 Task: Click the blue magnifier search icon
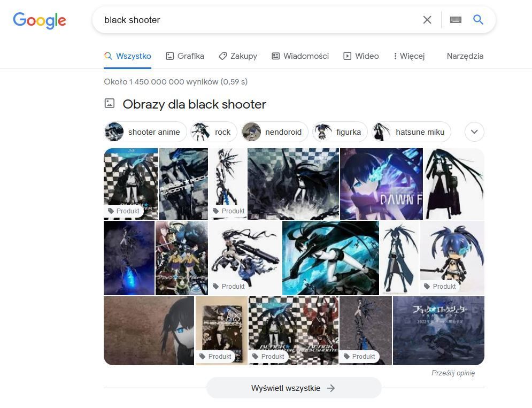[478, 20]
